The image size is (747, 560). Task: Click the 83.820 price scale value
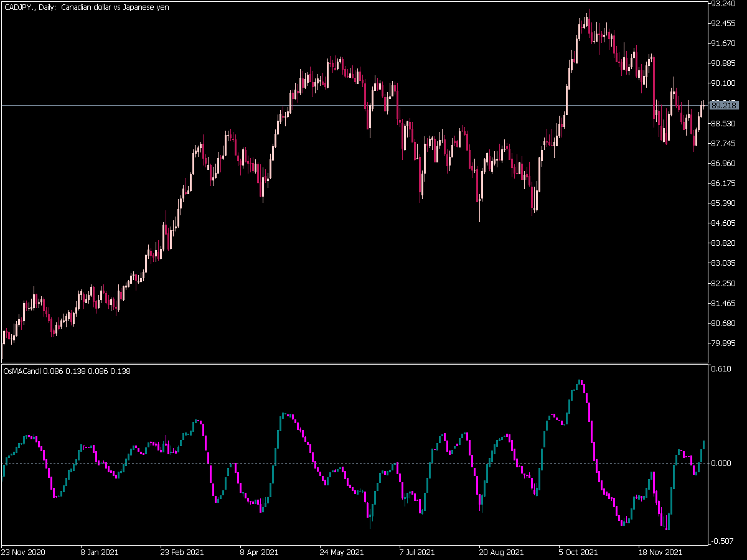click(x=723, y=243)
